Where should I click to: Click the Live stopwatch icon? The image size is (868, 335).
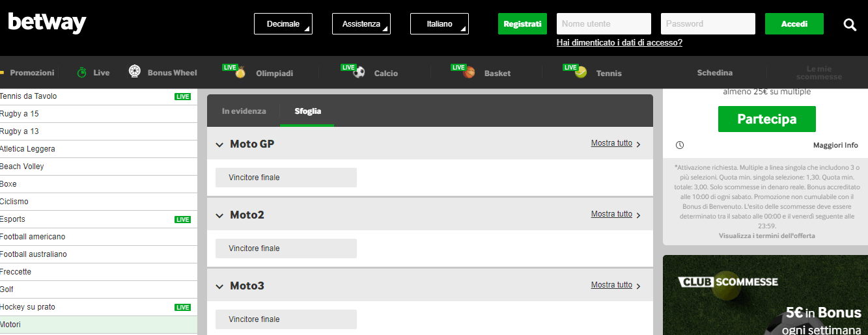click(x=82, y=72)
